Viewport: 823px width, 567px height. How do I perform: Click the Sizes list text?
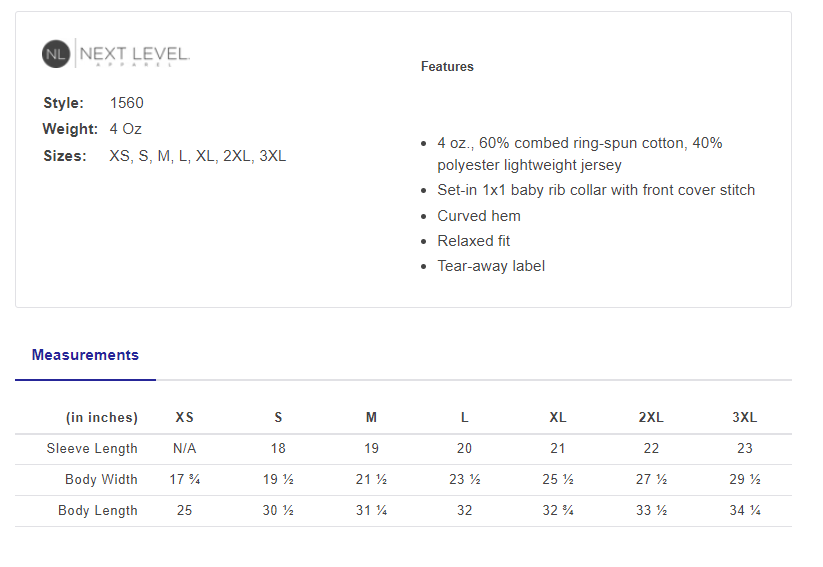[x=197, y=156]
